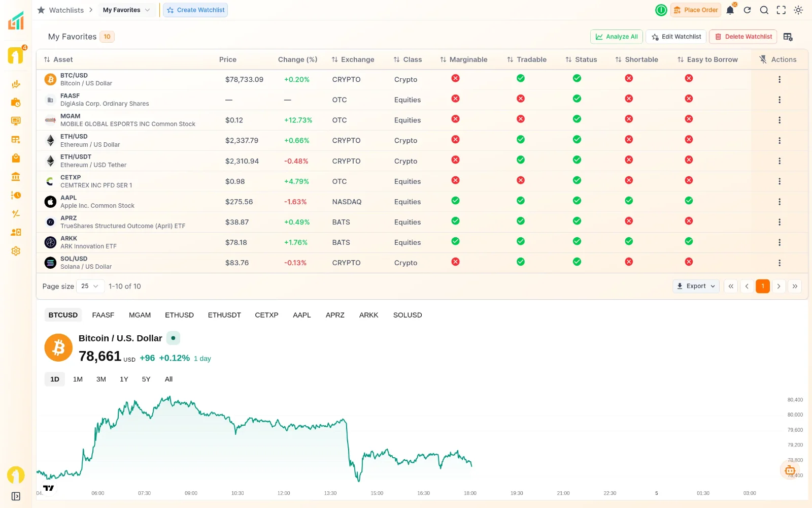Image resolution: width=812 pixels, height=508 pixels.
Task: Choose the 5Y chart range
Action: point(146,379)
